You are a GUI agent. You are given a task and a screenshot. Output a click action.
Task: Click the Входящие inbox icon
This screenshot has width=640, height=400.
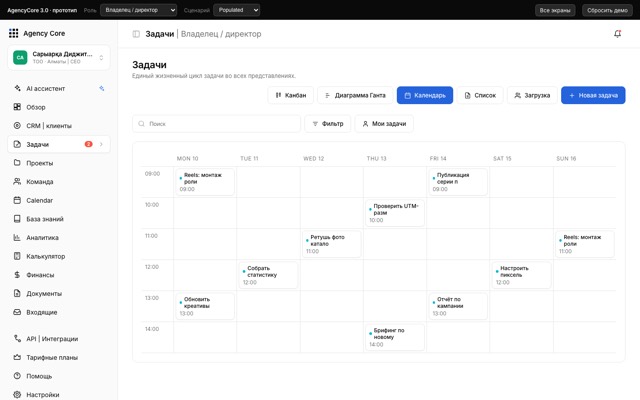click(17, 312)
